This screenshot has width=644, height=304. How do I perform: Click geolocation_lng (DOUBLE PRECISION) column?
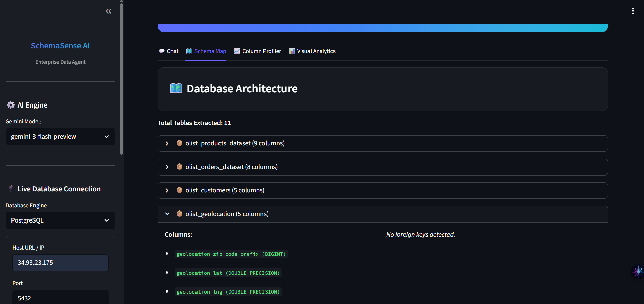click(228, 292)
